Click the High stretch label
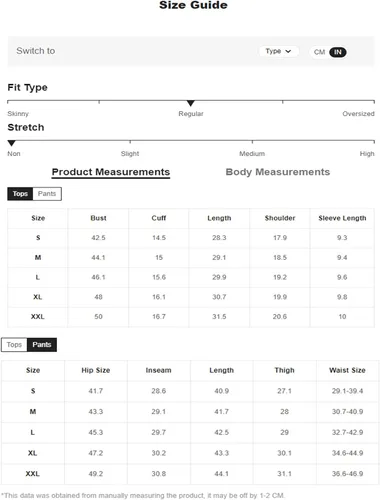The height and width of the screenshot is (500, 380). coord(367,154)
